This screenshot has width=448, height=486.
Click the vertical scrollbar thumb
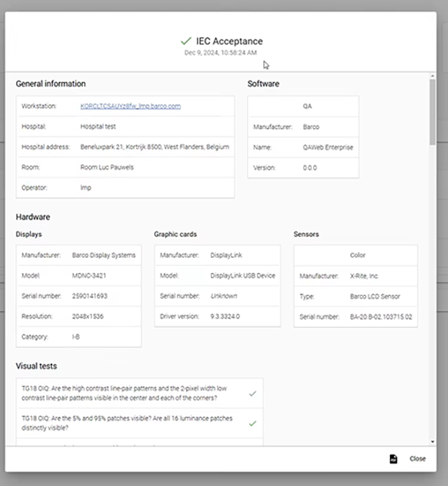click(432, 111)
